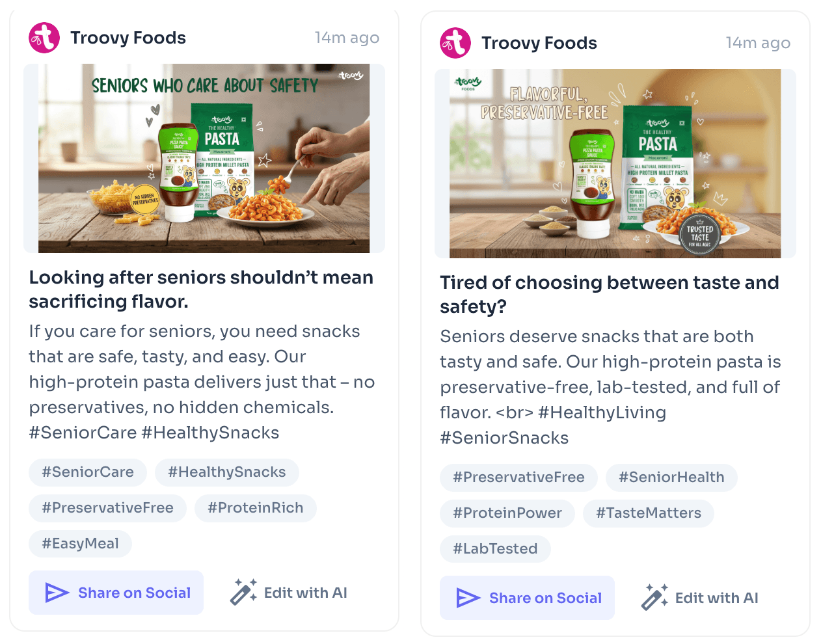Select the #TasteMatters hashtag chip
821x644 pixels.
click(x=648, y=513)
